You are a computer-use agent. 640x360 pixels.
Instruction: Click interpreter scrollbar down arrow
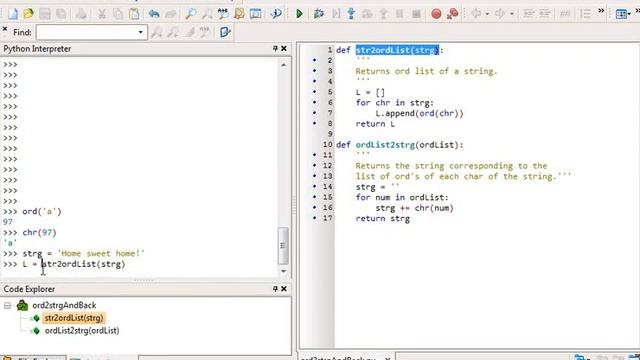(x=284, y=271)
